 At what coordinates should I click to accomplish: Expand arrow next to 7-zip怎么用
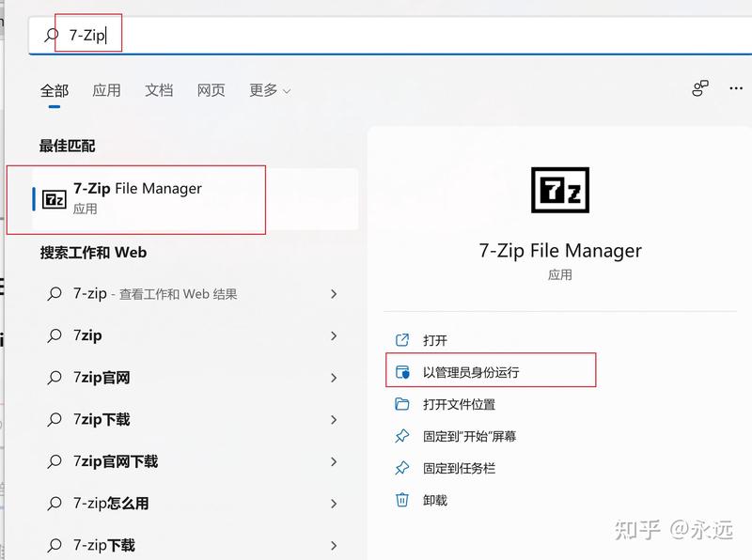click(334, 504)
